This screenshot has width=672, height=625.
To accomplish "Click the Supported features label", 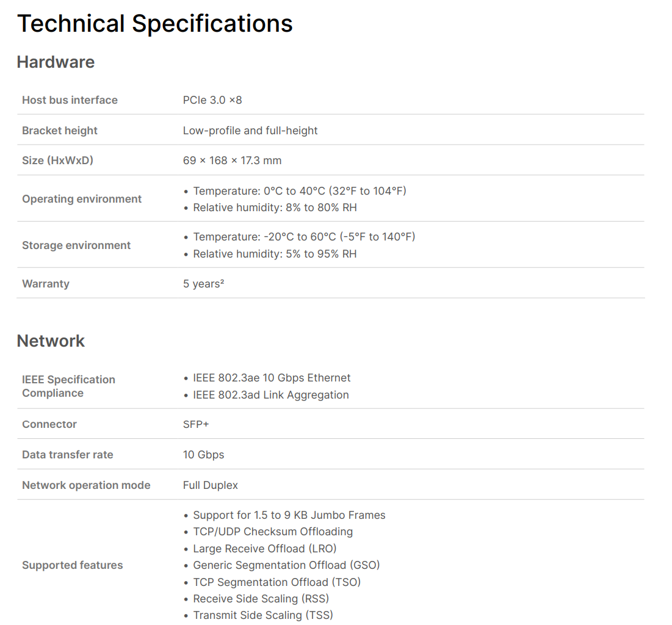I will [73, 565].
